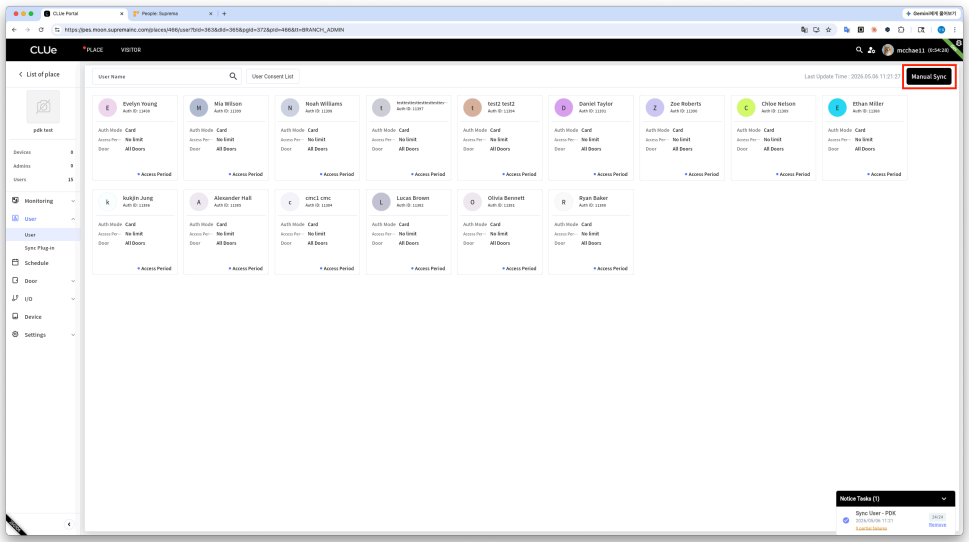969x542 pixels.
Task: Open the browser extensions puzzle icon
Action: pyautogui.click(x=901, y=30)
